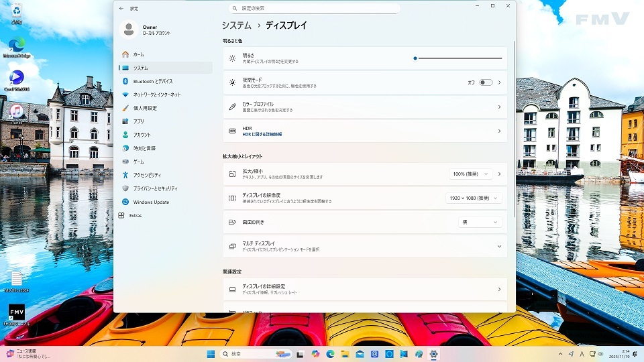Image resolution: width=644 pixels, height=362 pixels.
Task: Open the 拡大/縮小 100% scale dropdown
Action: tap(470, 174)
